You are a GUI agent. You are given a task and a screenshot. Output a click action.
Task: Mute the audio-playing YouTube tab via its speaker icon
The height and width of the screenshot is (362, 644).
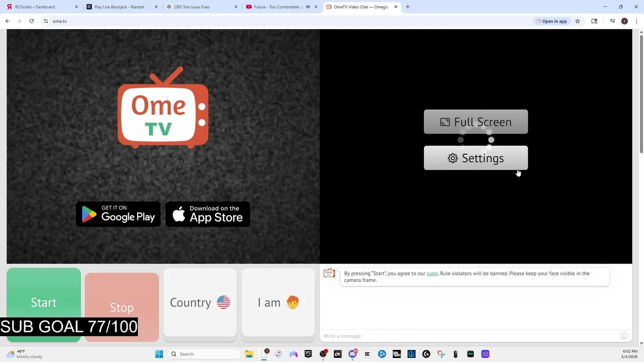[308, 7]
